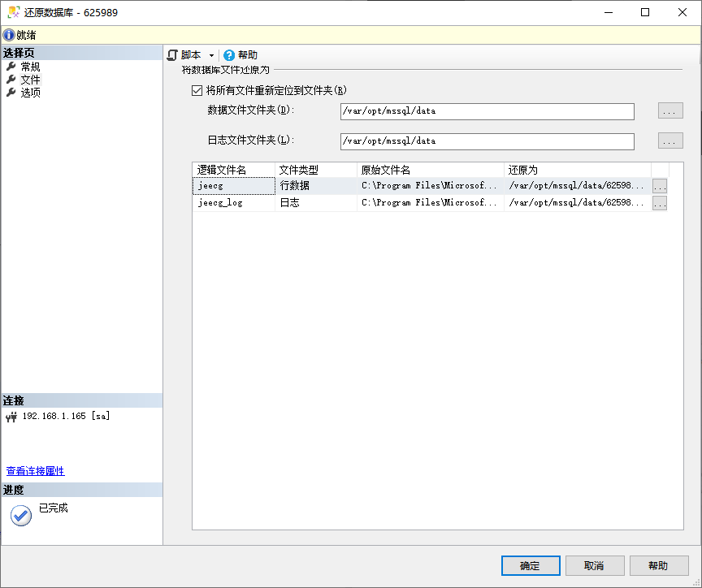702x588 pixels.
Task: Browse for data file folder
Action: [x=670, y=111]
